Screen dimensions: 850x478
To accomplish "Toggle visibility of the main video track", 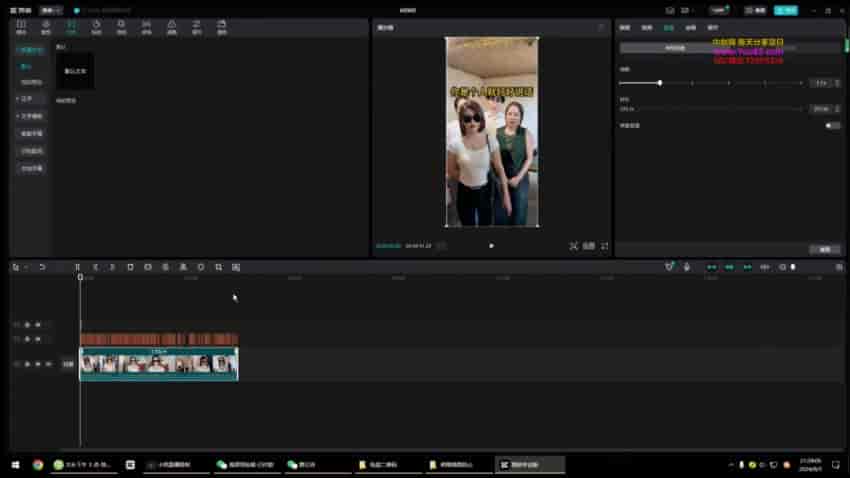I will pos(38,364).
